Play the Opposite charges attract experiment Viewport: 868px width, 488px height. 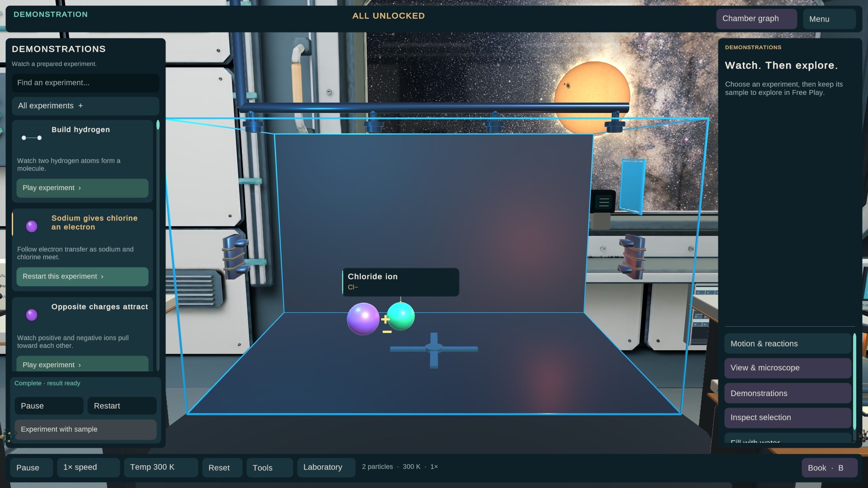[x=82, y=364]
